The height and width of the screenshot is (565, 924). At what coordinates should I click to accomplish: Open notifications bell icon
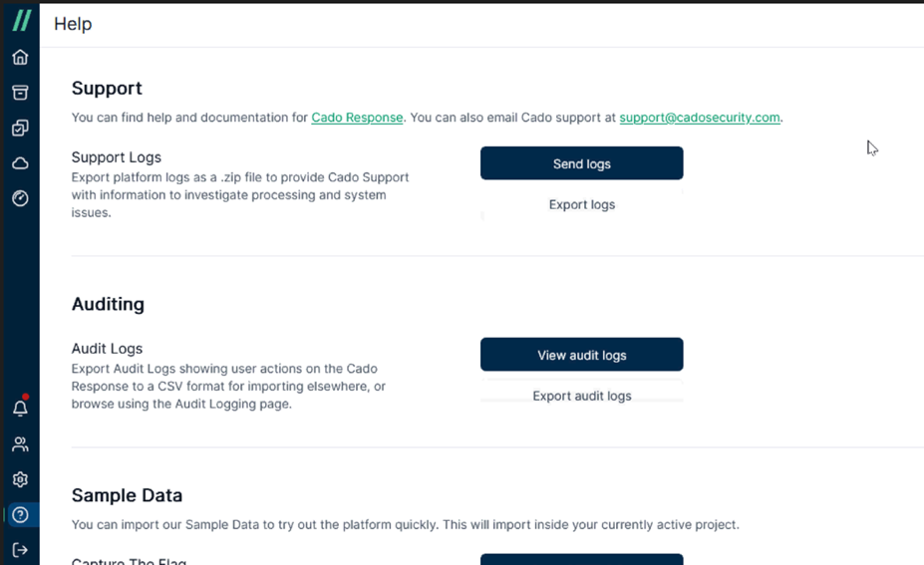[20, 408]
